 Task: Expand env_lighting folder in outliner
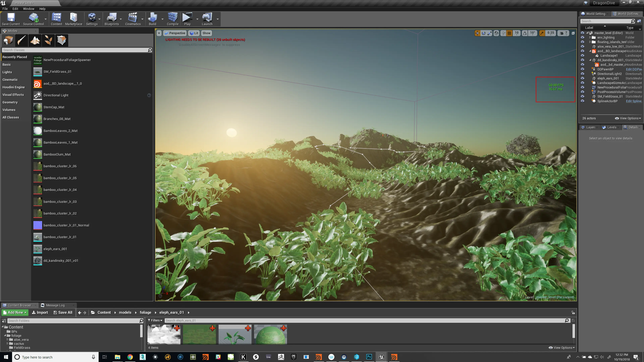tap(590, 38)
